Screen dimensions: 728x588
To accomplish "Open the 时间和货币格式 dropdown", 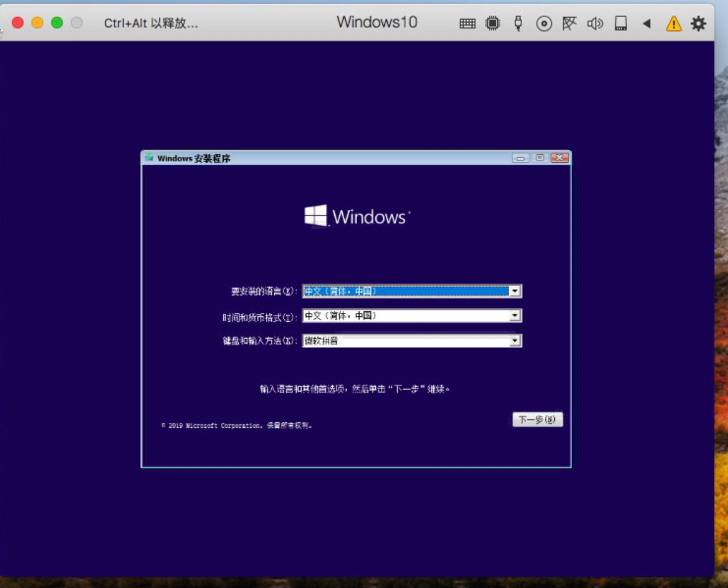I will pos(514,316).
